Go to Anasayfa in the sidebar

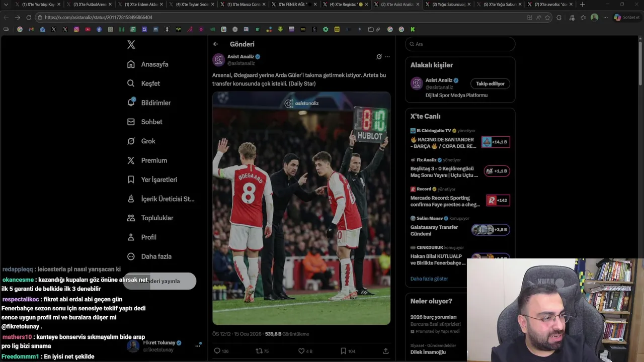(148, 64)
